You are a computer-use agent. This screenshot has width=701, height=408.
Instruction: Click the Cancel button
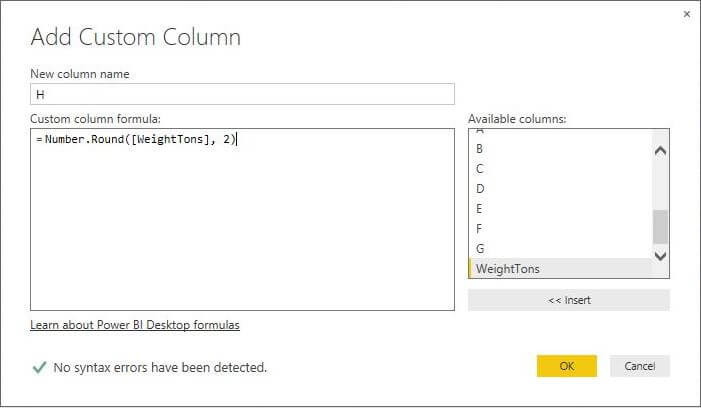pyautogui.click(x=640, y=366)
